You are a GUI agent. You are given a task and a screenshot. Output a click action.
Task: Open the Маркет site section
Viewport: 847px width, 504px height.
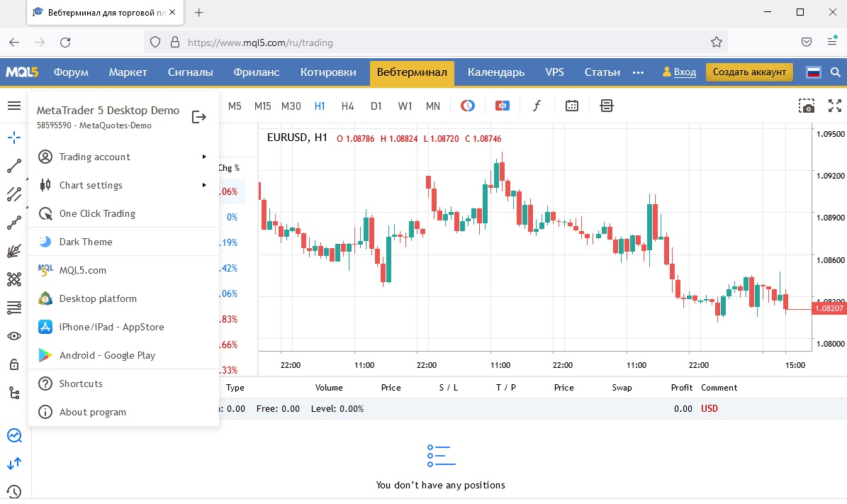click(x=128, y=72)
